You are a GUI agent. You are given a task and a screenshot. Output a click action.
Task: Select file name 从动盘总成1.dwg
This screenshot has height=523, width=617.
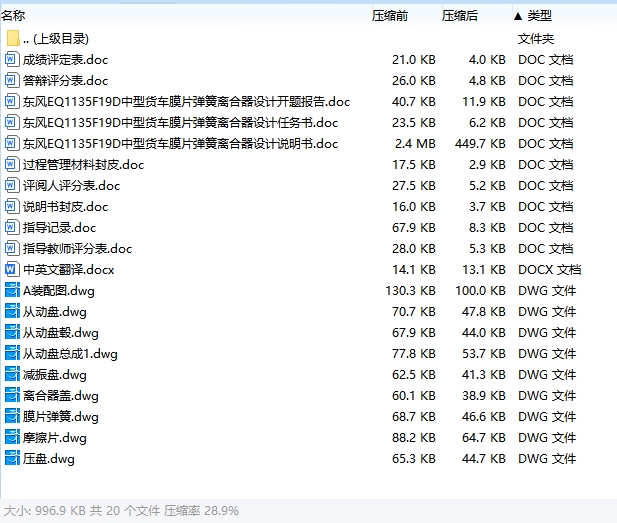point(70,354)
